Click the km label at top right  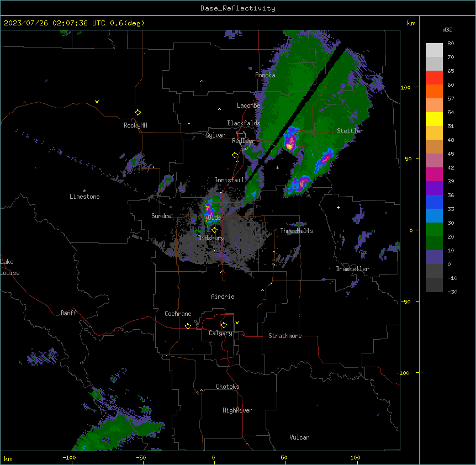(x=411, y=23)
